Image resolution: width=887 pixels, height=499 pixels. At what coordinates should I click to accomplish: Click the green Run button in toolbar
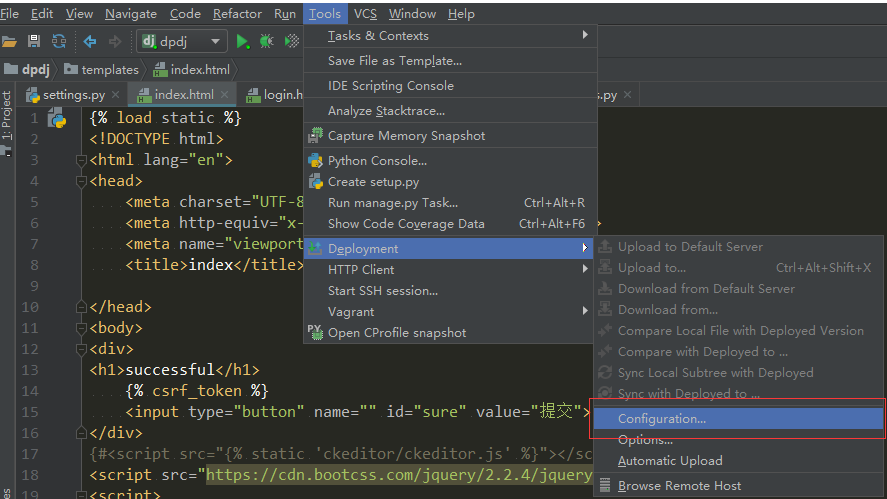click(x=242, y=41)
